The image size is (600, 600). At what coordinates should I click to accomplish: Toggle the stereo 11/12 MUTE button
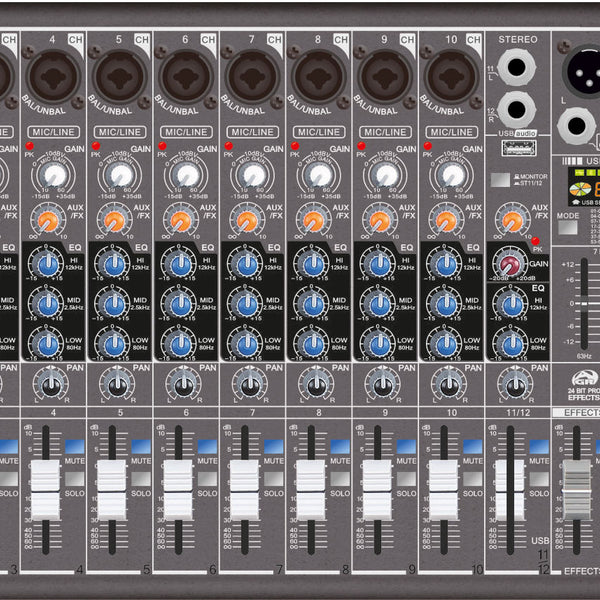coord(539,447)
